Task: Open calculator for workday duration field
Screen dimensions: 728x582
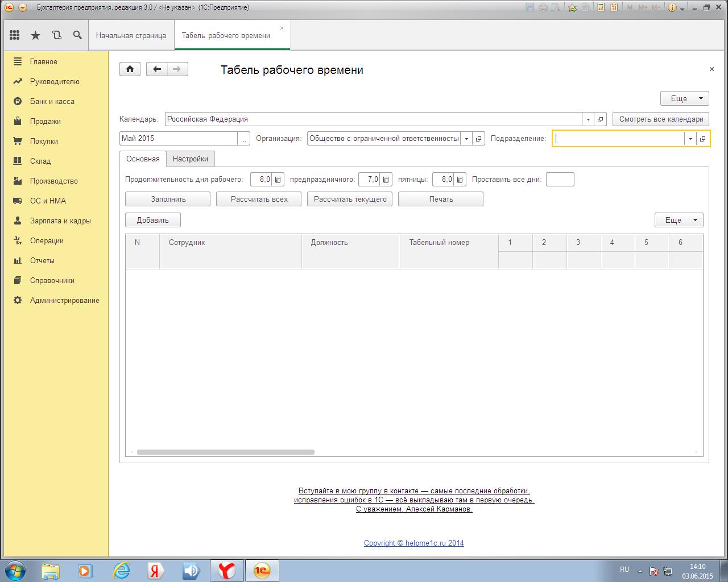Action: pos(278,180)
